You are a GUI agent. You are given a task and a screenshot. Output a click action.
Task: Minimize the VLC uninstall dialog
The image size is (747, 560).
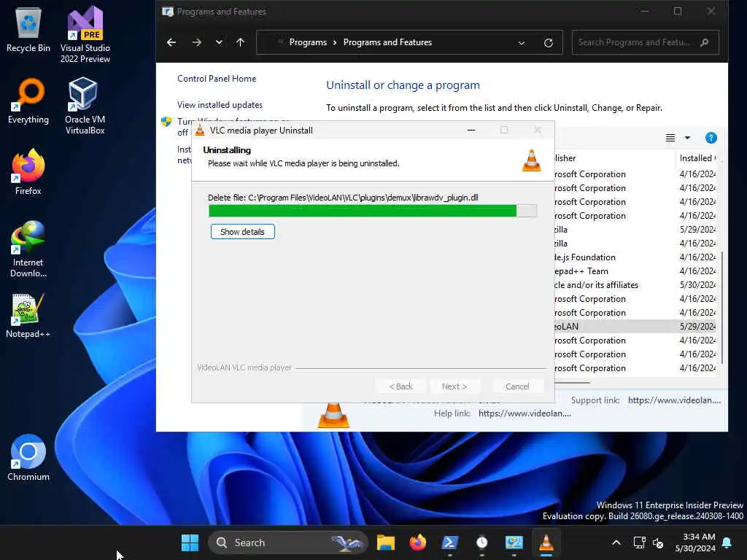[x=471, y=130]
